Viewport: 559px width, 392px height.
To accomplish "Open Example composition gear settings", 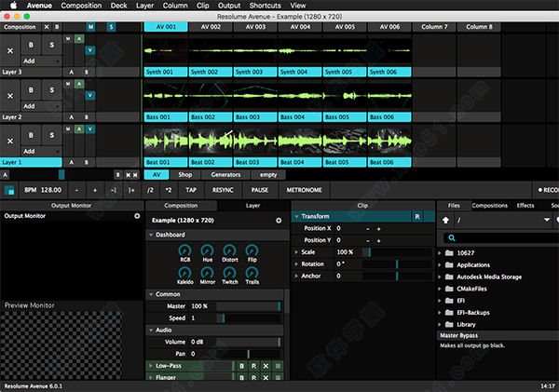I will pos(279,221).
